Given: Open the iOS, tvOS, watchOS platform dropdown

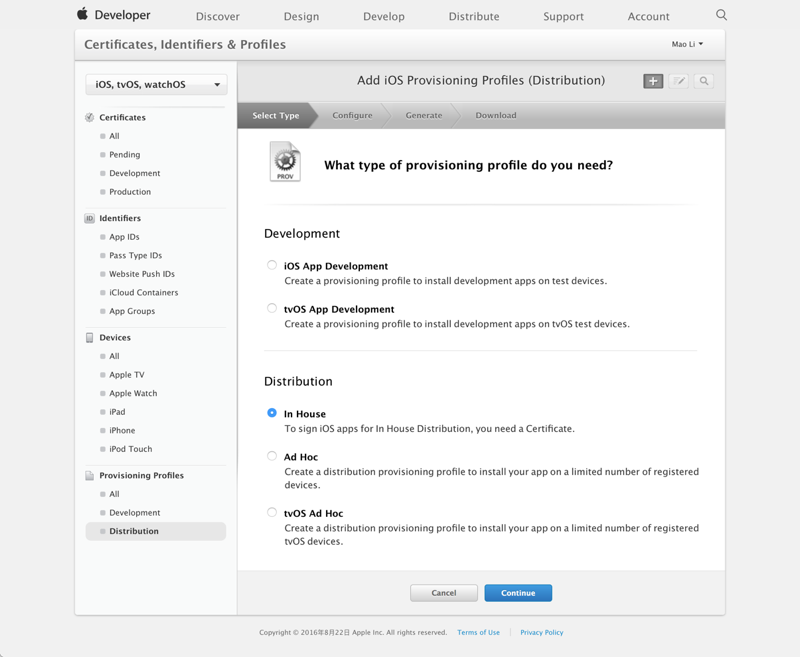Looking at the screenshot, I should (x=156, y=85).
